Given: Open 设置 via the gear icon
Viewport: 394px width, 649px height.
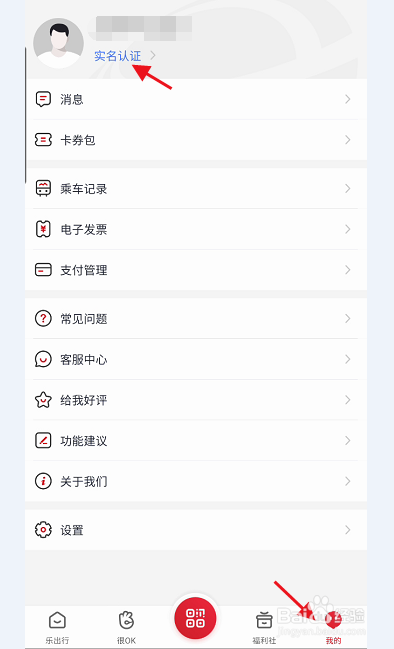Looking at the screenshot, I should pyautogui.click(x=43, y=530).
